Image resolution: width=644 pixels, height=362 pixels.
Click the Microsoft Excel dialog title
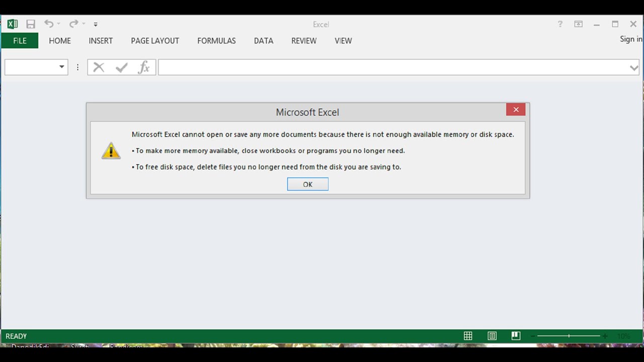307,112
